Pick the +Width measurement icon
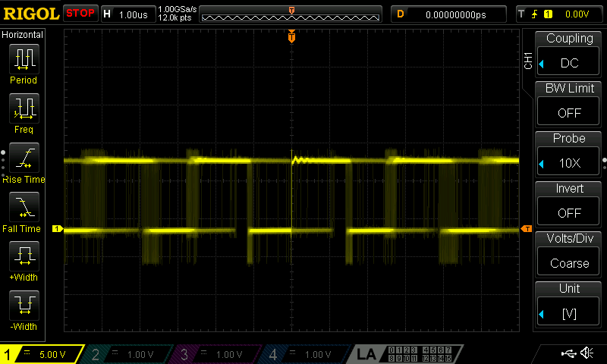Image resolution: width=607 pixels, height=364 pixels. coord(24,256)
